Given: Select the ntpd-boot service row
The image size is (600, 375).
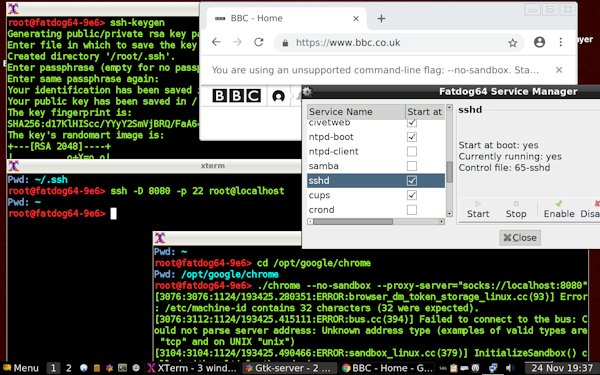Looking at the screenshot, I should 376,137.
